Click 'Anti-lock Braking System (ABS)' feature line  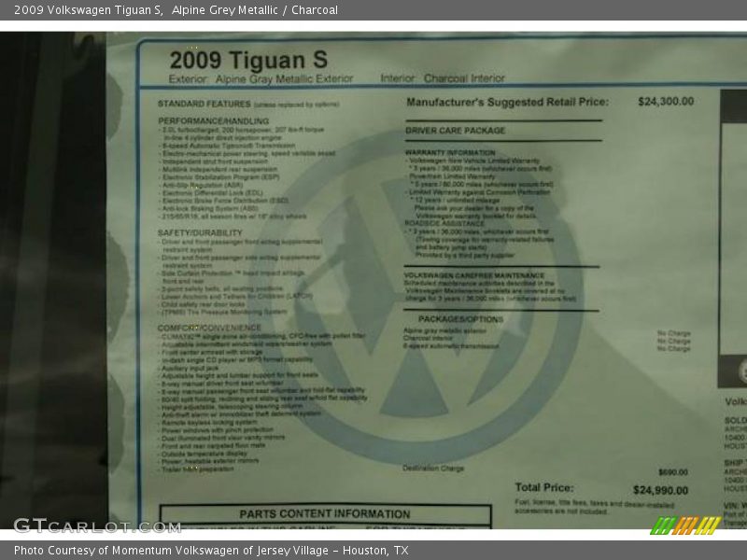coord(209,208)
